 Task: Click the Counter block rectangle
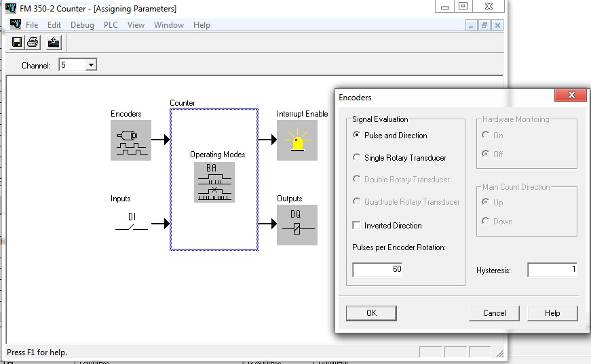214,179
